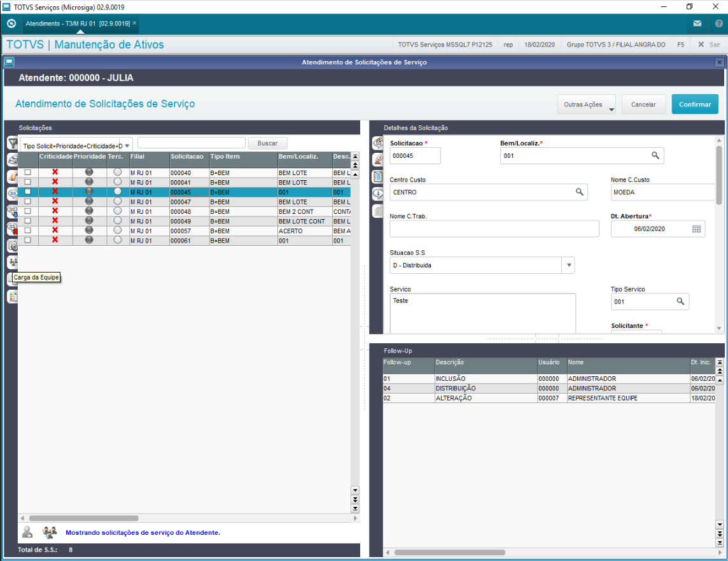Click the info speech bubble icon
This screenshot has width=728, height=561.
click(377, 194)
